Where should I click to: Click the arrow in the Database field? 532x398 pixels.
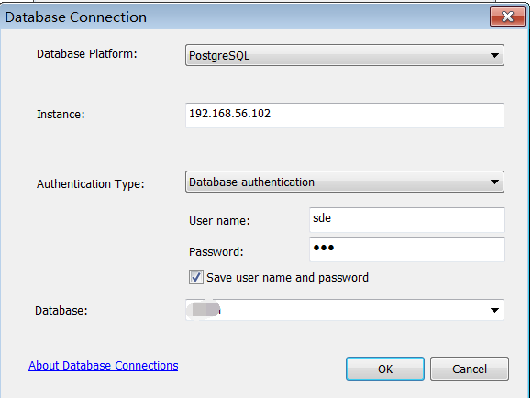coord(494,310)
